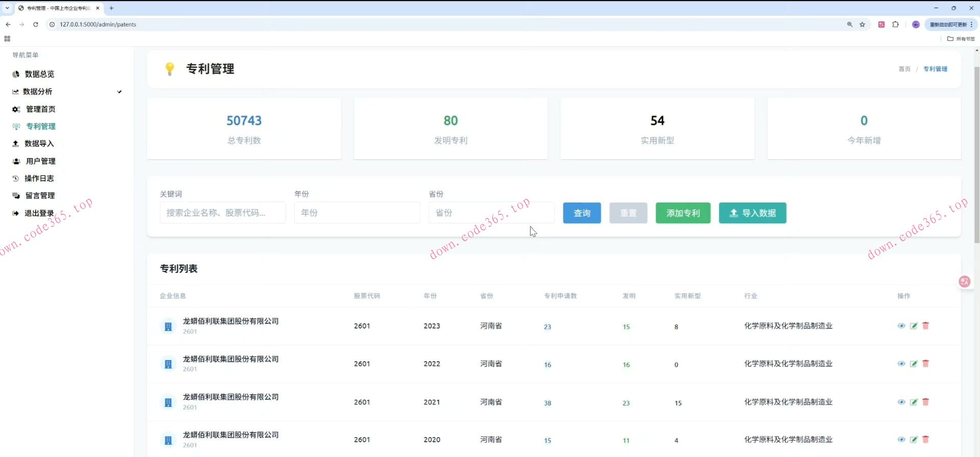Image resolution: width=980 pixels, height=457 pixels.
Task: Click the page vertical scrollbar
Action: point(977,153)
